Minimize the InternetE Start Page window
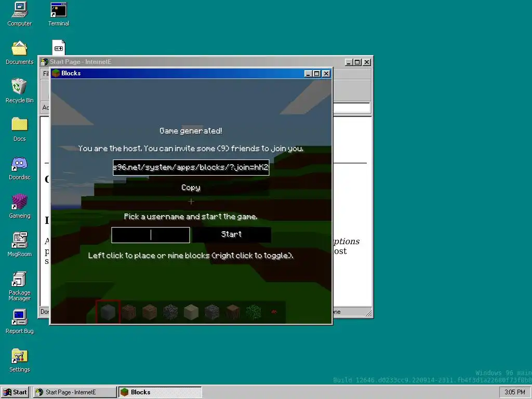Viewport: 532px width, 399px height. coord(349,62)
